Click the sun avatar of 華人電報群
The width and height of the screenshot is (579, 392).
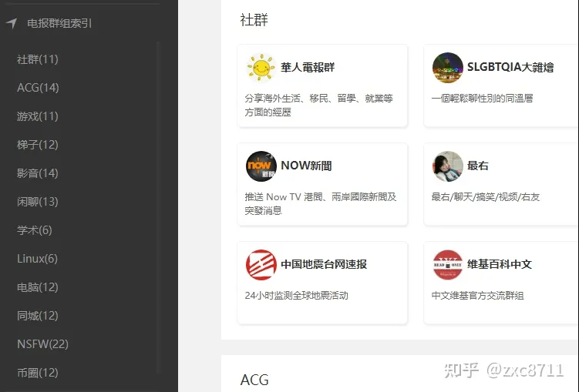point(261,68)
